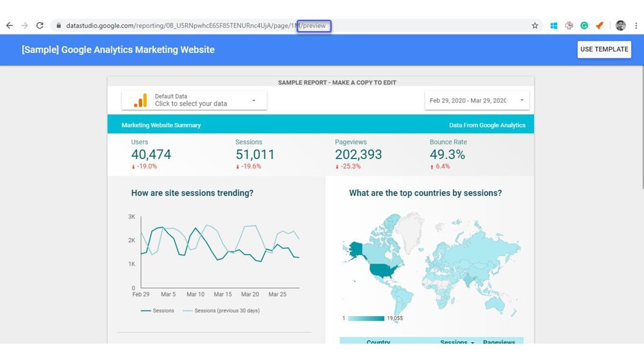This screenshot has height=362, width=644.
Task: Click the Users change -19.0%
Action: pyautogui.click(x=144, y=166)
